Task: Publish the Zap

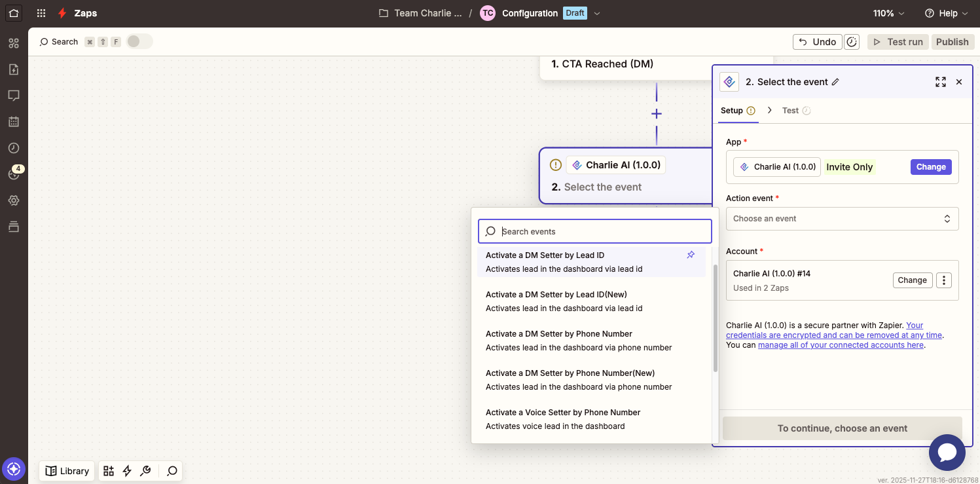Action: (x=952, y=42)
